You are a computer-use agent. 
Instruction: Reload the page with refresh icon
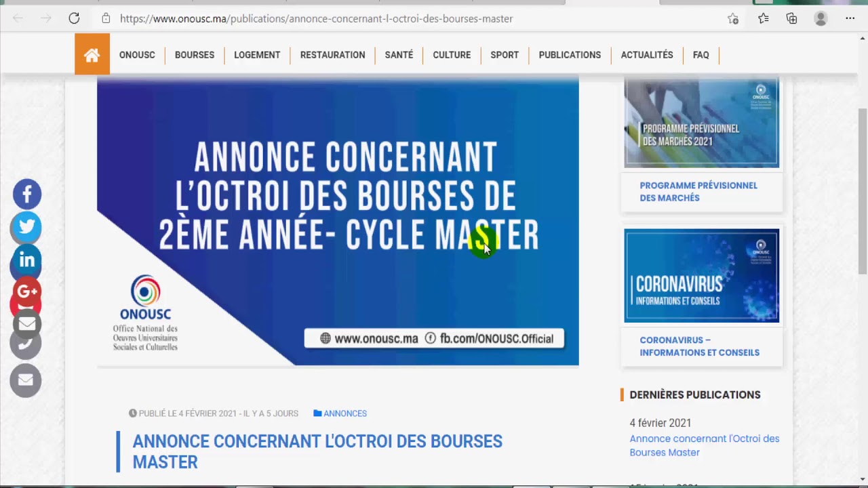point(74,18)
